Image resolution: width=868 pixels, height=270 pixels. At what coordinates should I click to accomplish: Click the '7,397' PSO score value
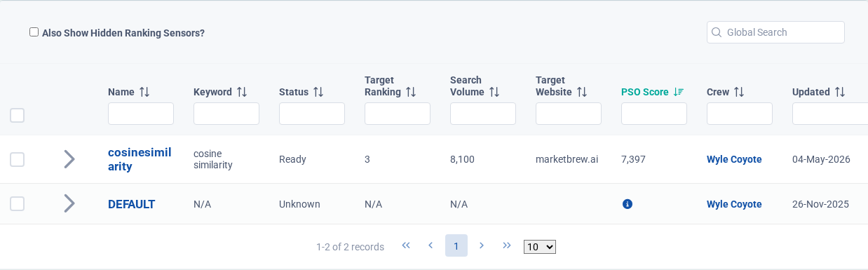pyautogui.click(x=633, y=159)
